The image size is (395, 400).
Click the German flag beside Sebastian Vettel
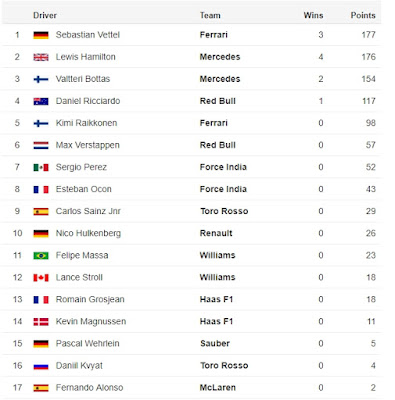click(41, 35)
